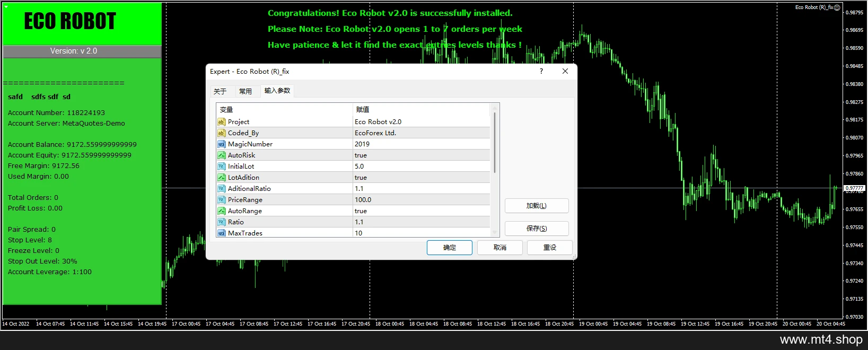
Task: Click the 'PriceRange' variable name
Action: [x=245, y=200]
